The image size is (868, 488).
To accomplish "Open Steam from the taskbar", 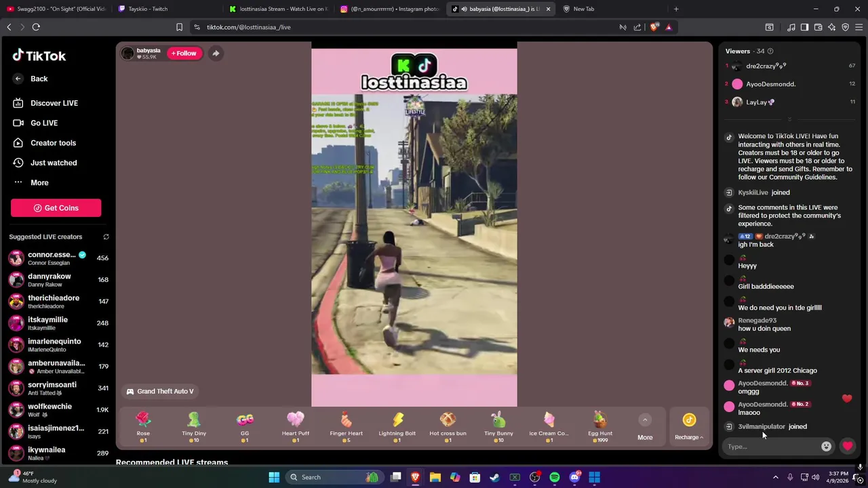I will click(495, 477).
